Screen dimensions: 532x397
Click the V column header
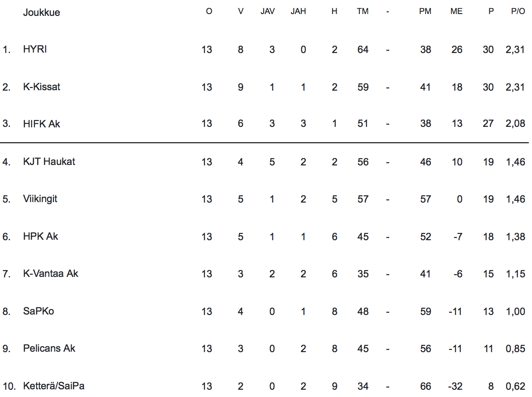point(241,12)
